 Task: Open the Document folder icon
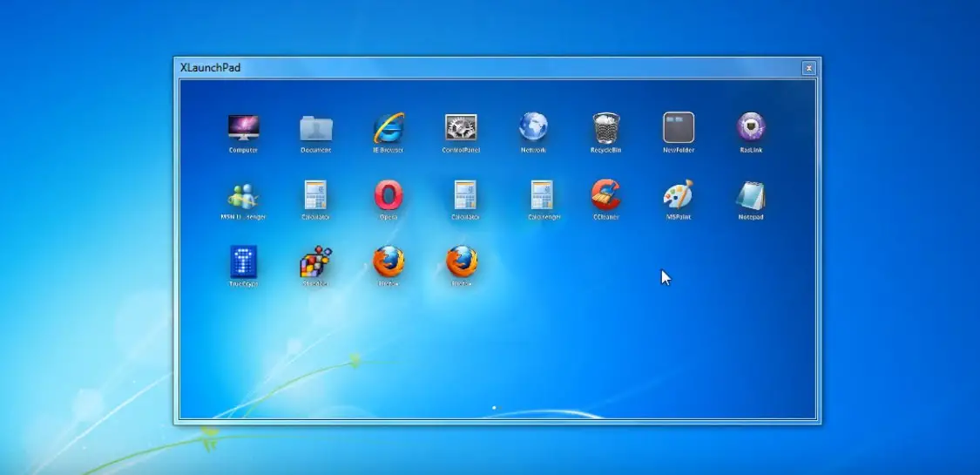coord(316,128)
